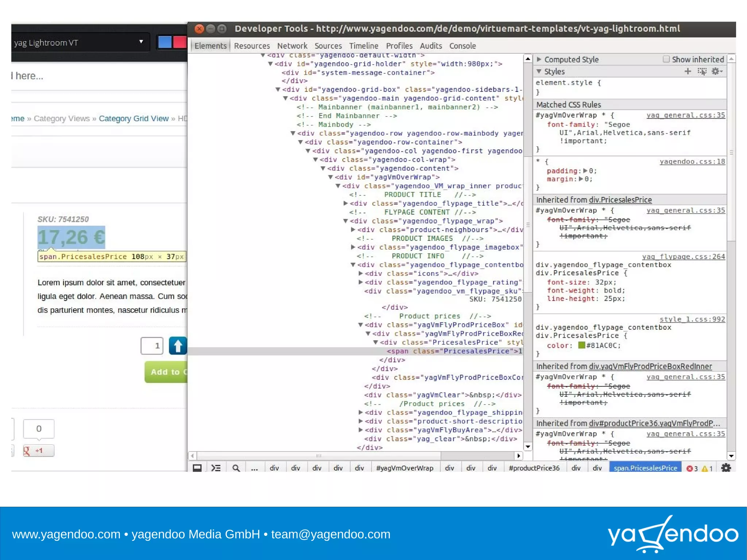Add a new style rule with plus icon
The height and width of the screenshot is (560, 747).
pyautogui.click(x=688, y=72)
